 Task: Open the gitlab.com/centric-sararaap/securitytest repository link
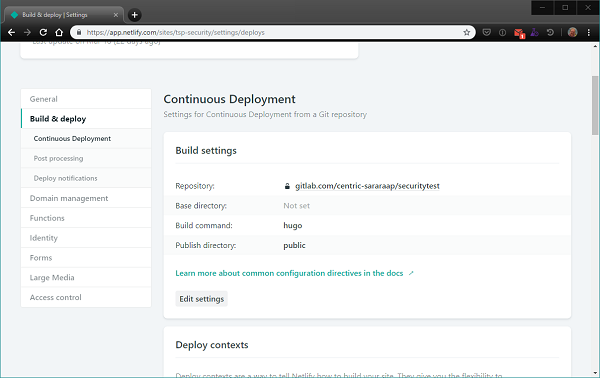[367, 186]
